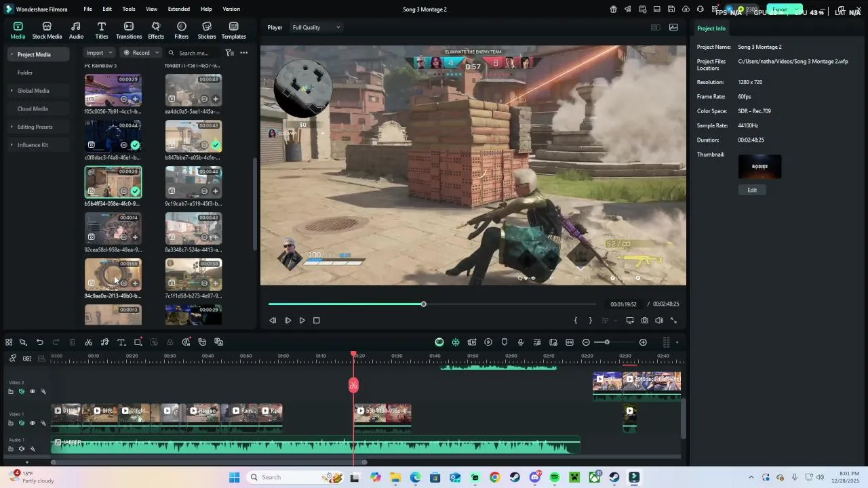Filter media with the funnel icon
This screenshot has height=488, width=868.
(x=229, y=53)
